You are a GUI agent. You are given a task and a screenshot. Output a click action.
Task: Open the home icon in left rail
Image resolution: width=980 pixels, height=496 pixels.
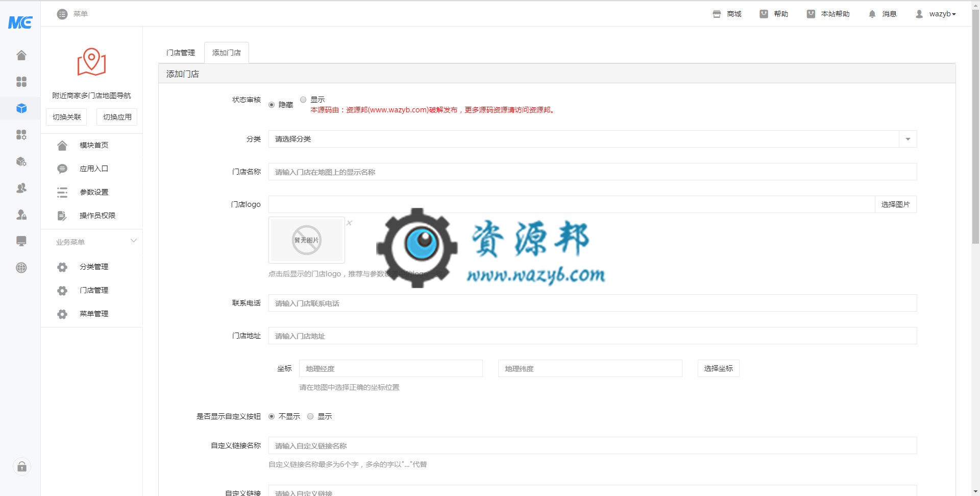pos(21,55)
